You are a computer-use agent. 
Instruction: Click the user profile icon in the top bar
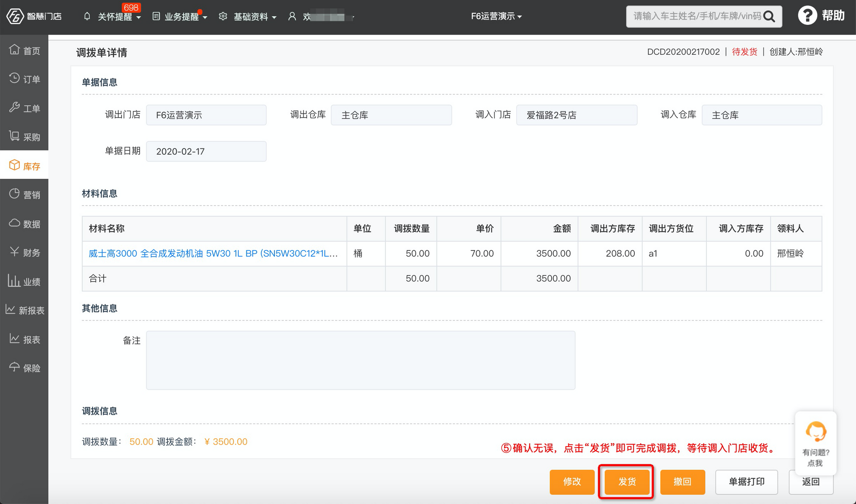click(x=292, y=16)
